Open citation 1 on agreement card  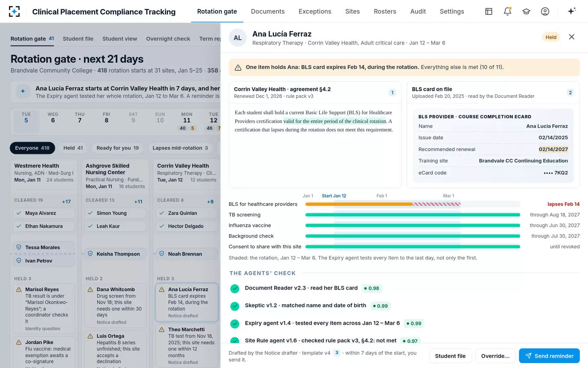392,92
